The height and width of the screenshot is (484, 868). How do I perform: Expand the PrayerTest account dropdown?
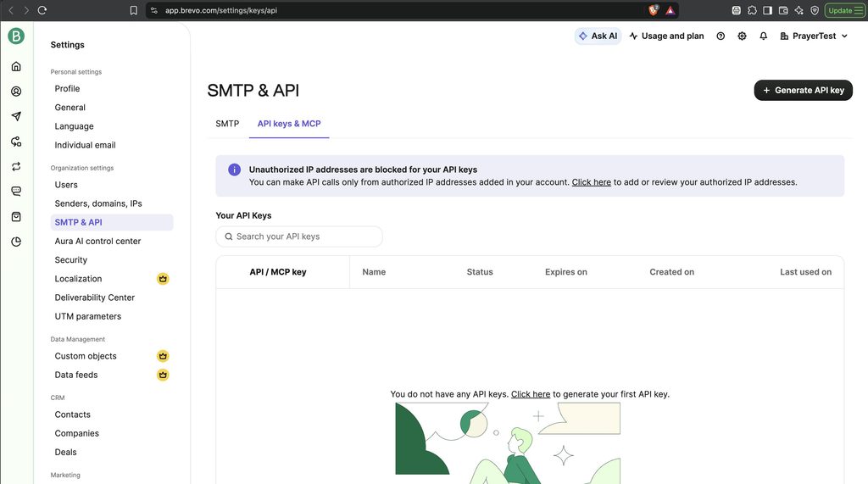point(814,36)
